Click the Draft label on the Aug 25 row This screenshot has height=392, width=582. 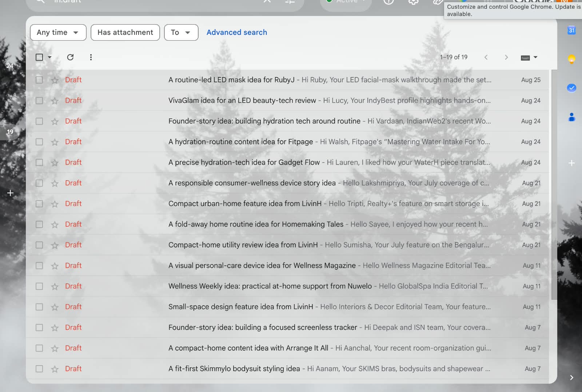pyautogui.click(x=73, y=80)
